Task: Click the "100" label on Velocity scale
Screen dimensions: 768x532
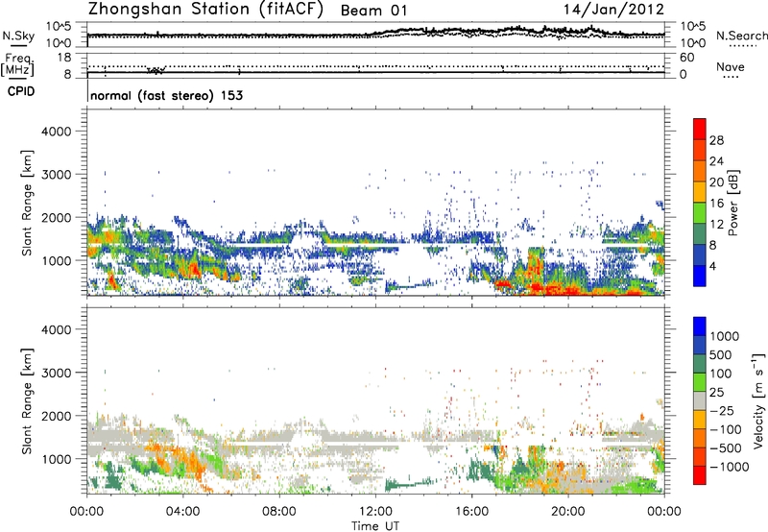Action: (x=721, y=374)
